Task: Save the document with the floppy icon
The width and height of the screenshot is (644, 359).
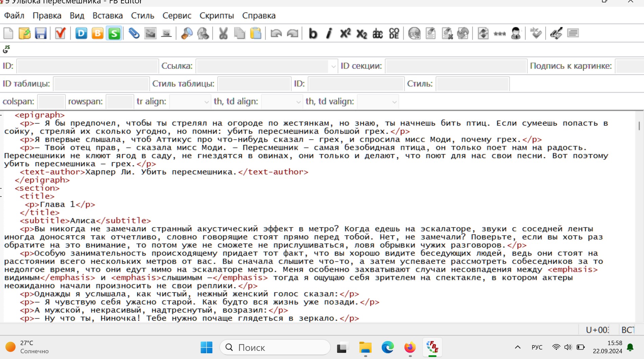Action: pyautogui.click(x=41, y=33)
